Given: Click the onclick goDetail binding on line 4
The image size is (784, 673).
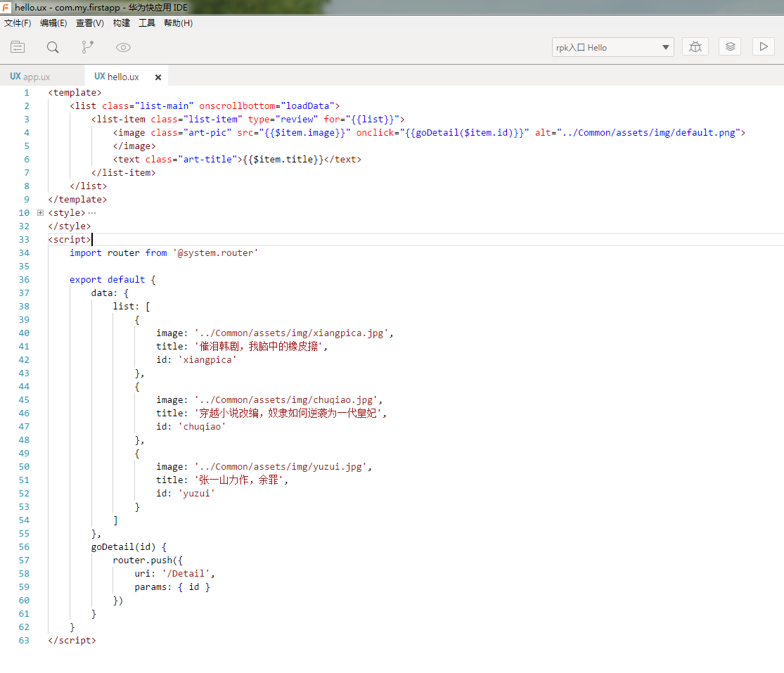Looking at the screenshot, I should 442,132.
